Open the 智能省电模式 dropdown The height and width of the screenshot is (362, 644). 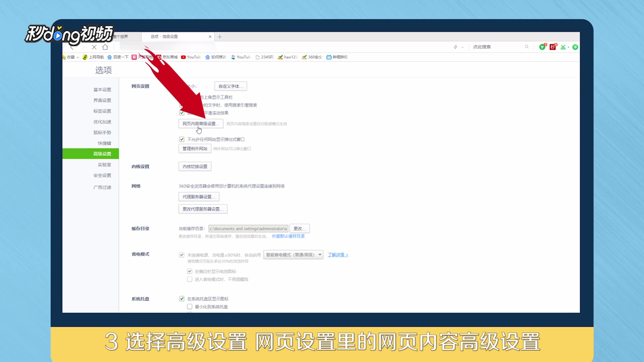coord(293,255)
